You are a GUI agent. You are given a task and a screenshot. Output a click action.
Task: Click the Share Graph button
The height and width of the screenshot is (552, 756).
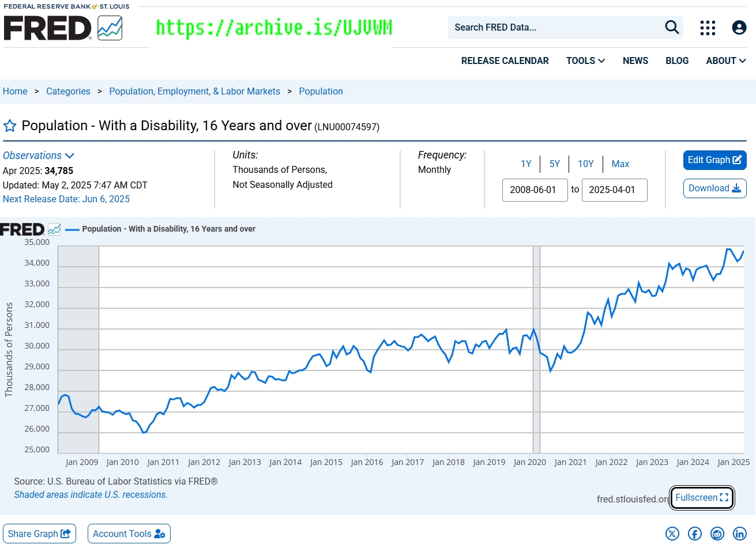click(39, 534)
